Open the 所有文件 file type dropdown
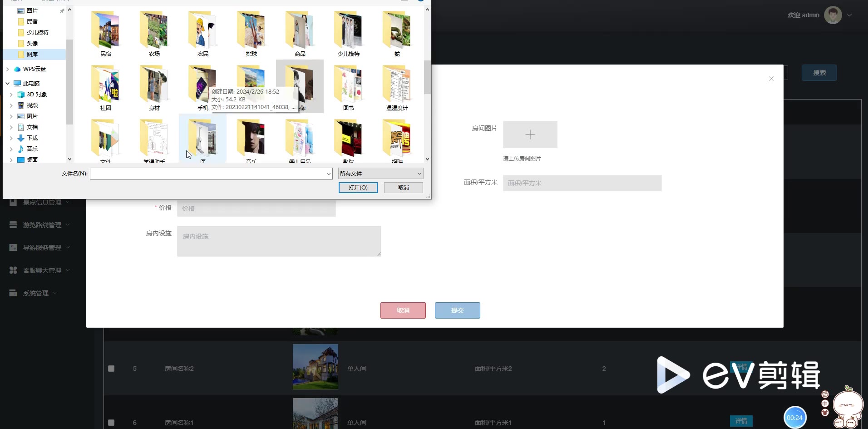868x429 pixels. (380, 174)
